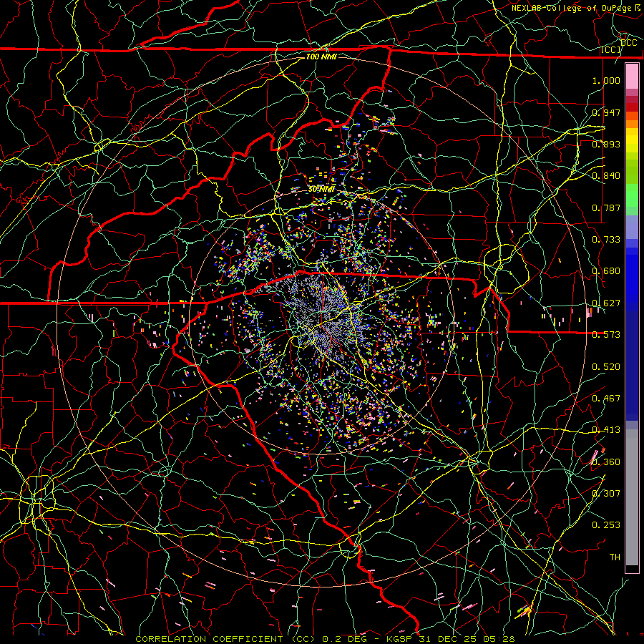
Task: Click the 0.253 legend value
Action: click(606, 525)
